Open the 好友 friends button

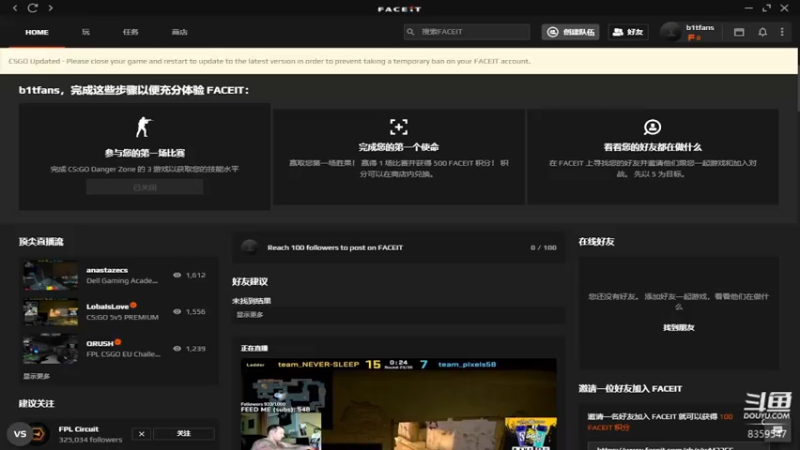point(628,32)
